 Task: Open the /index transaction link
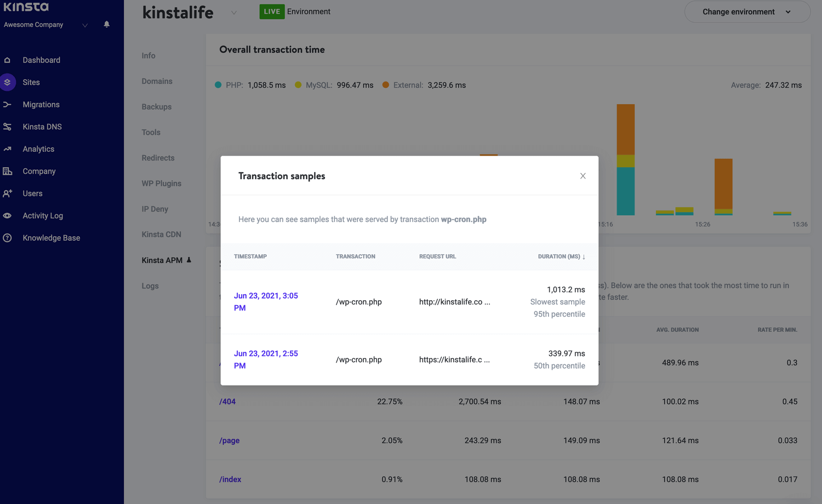click(230, 479)
